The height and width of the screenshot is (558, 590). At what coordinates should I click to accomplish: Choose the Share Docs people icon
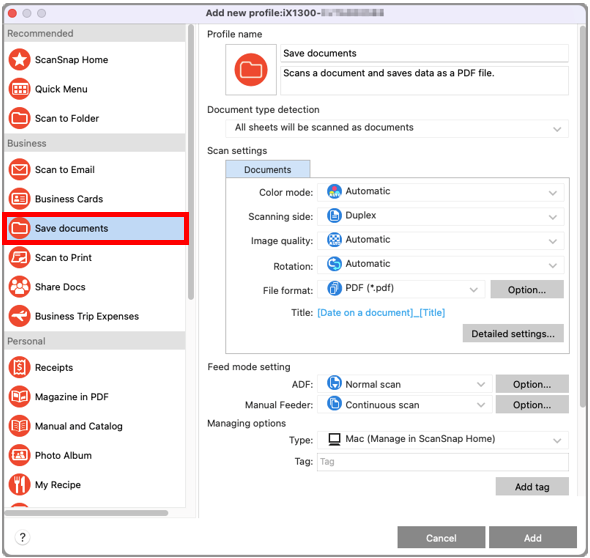click(20, 287)
